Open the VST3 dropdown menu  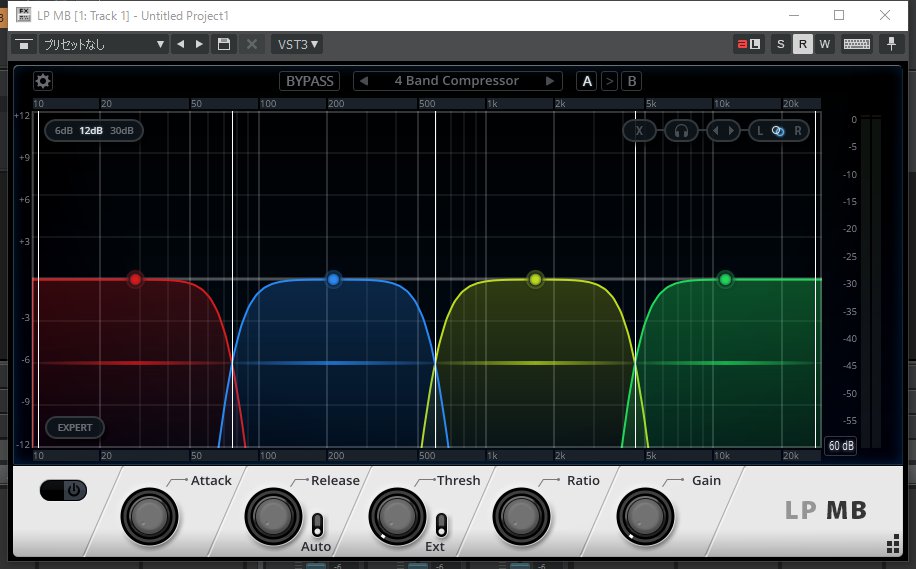tap(297, 44)
